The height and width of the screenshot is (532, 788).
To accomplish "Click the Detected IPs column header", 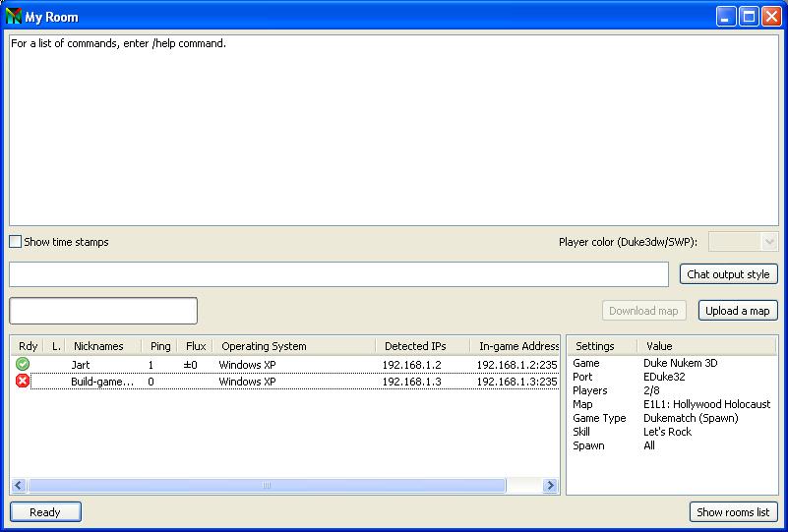I will click(x=414, y=346).
